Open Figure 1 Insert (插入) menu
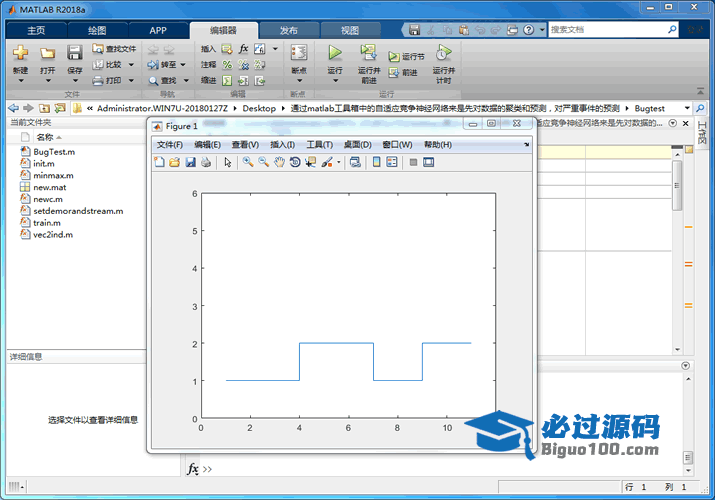This screenshot has height=500, width=715. pyautogui.click(x=282, y=144)
